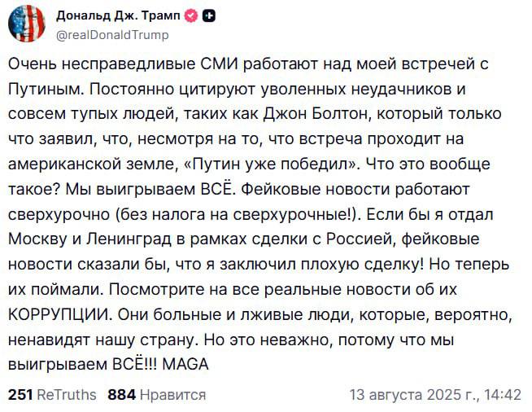Viewport: 532px width, 412px height.
Task: Click the phrase Москву и Ленинград
Action: [90, 239]
